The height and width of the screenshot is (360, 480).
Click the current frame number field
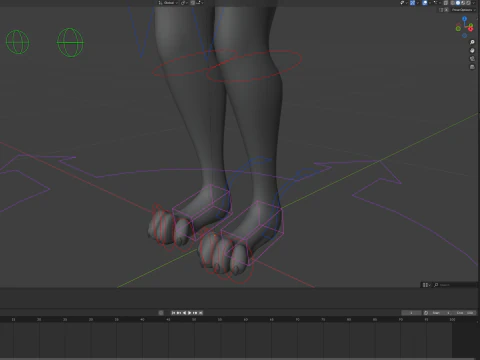tap(411, 313)
